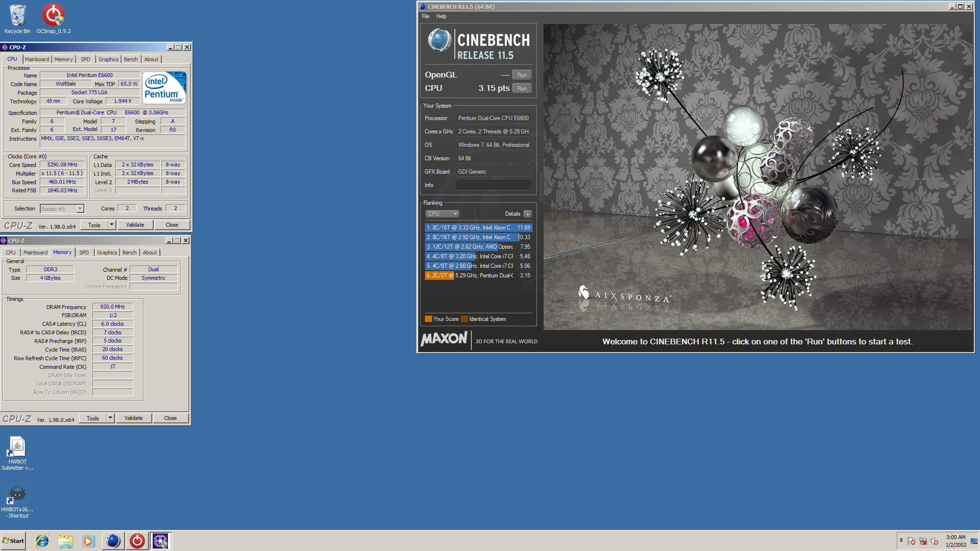This screenshot has height=551, width=980.
Task: Switch to Mainboard tab in top CPU-Z
Action: 37,59
